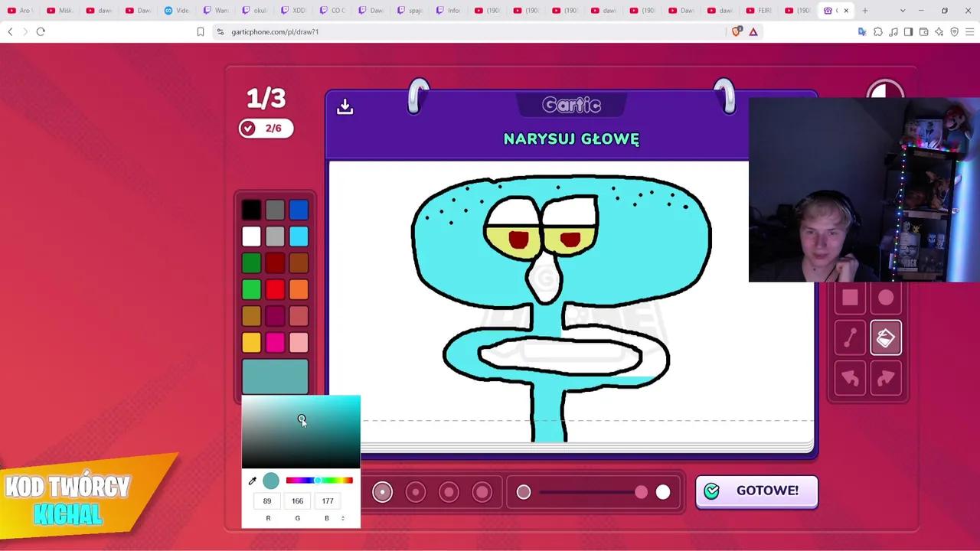The image size is (980, 551).
Task: Open Brave Shields panel
Action: (737, 31)
